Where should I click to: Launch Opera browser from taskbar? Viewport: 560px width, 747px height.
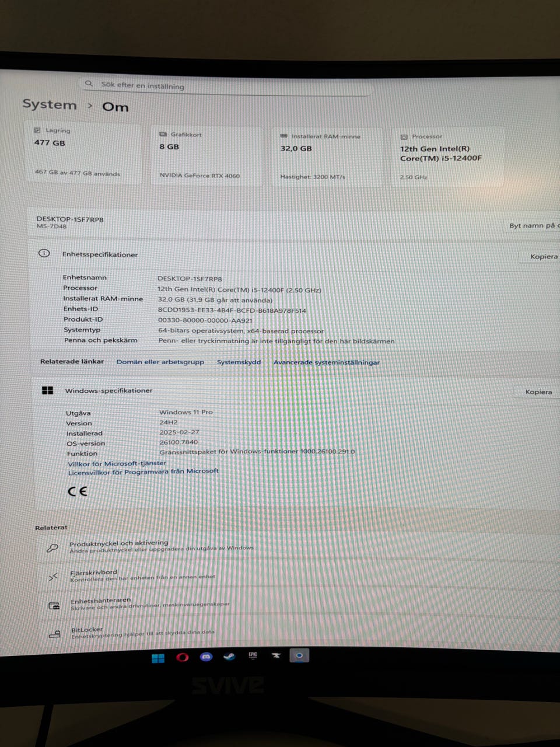(182, 658)
